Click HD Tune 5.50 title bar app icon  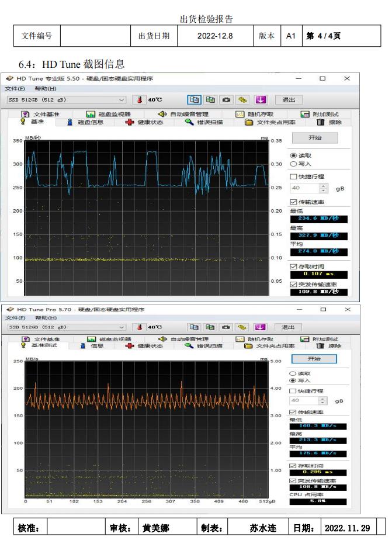(9, 78)
